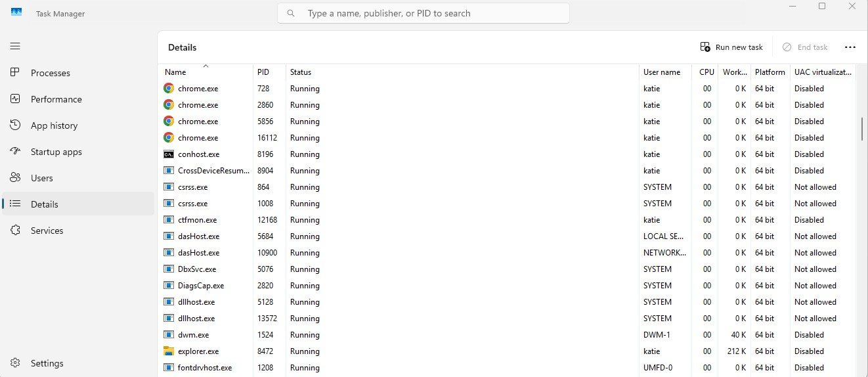Click the Services puzzle icon
The width and height of the screenshot is (868, 377).
15,231
